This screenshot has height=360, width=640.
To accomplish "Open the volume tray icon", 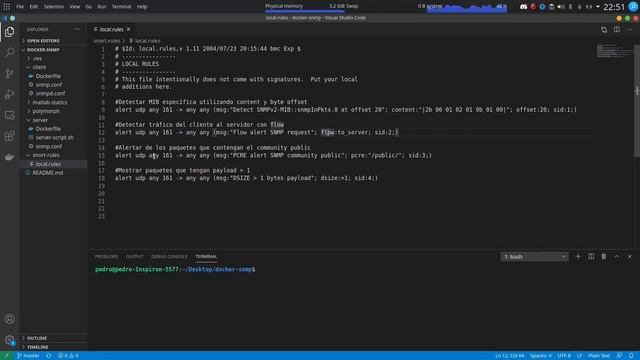I will point(561,7).
